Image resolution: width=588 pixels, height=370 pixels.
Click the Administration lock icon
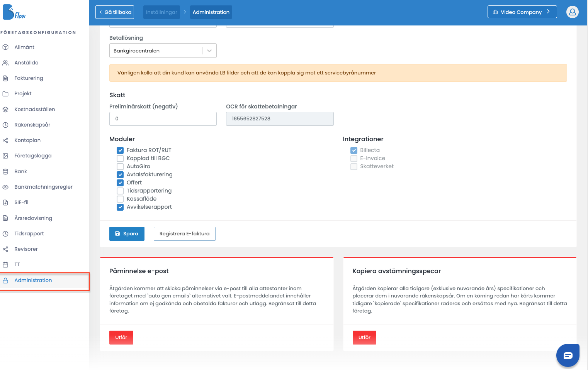[5, 280]
